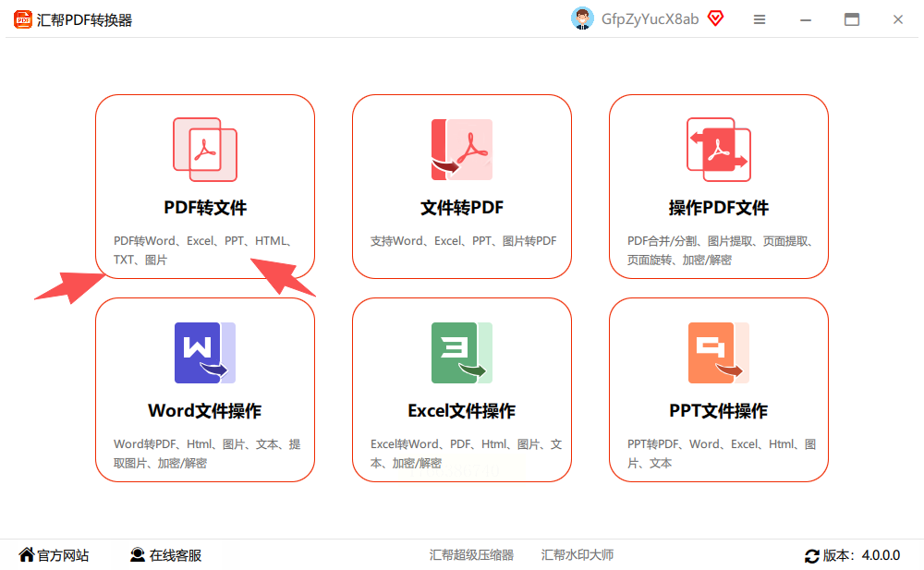This screenshot has width=924, height=570.
Task: Click the 操作PDF文件 icon
Action: pos(719,150)
